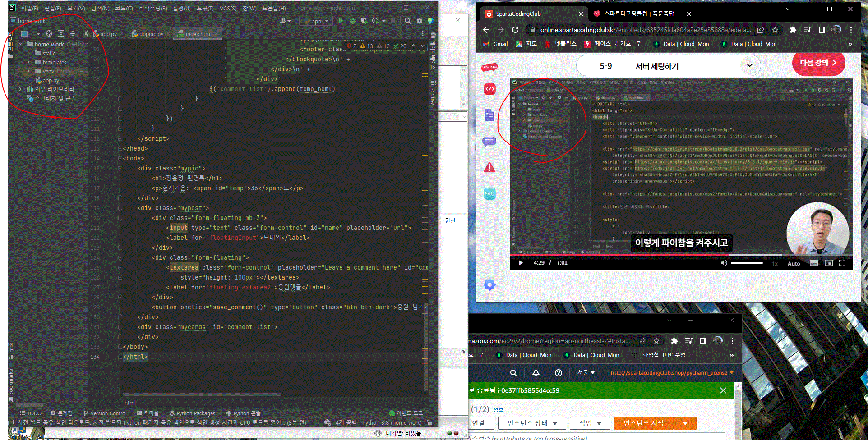Viewport: 868px width, 440px height.
Task: Start debugging with the bug icon
Action: [x=353, y=21]
